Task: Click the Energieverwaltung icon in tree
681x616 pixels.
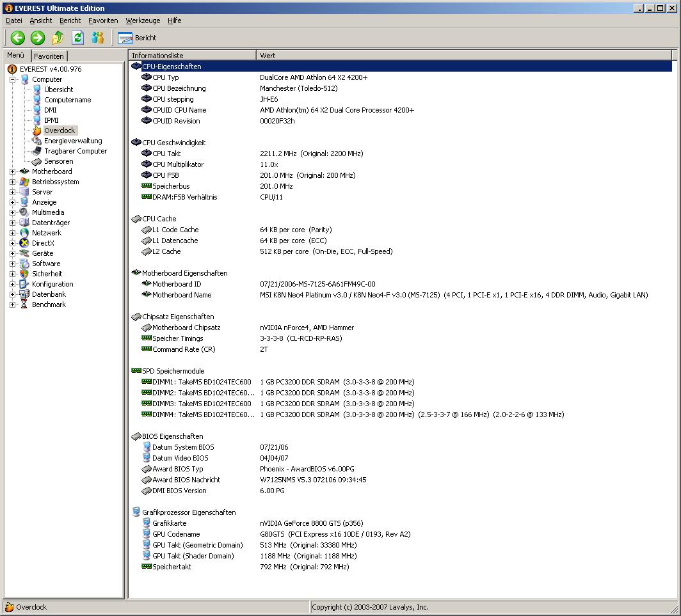Action: coord(37,141)
